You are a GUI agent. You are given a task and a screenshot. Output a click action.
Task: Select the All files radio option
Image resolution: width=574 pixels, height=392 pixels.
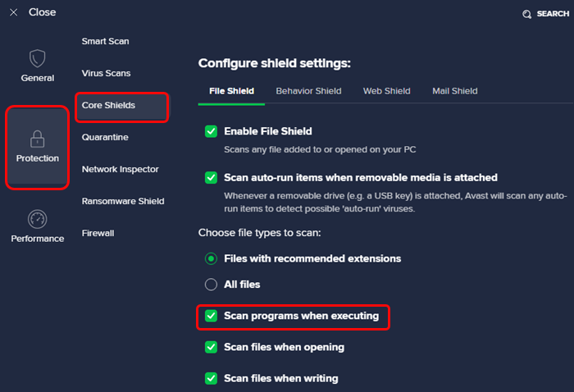click(211, 285)
